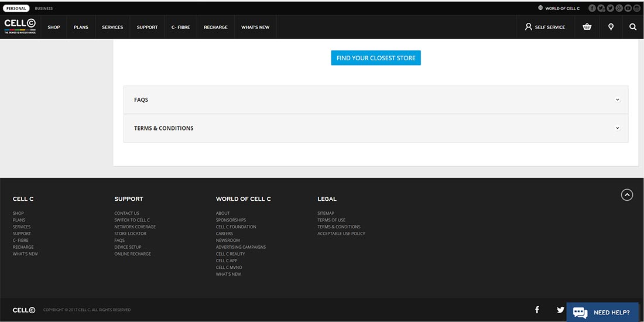
Task: Open Network Coverage footer link
Action: (135, 227)
